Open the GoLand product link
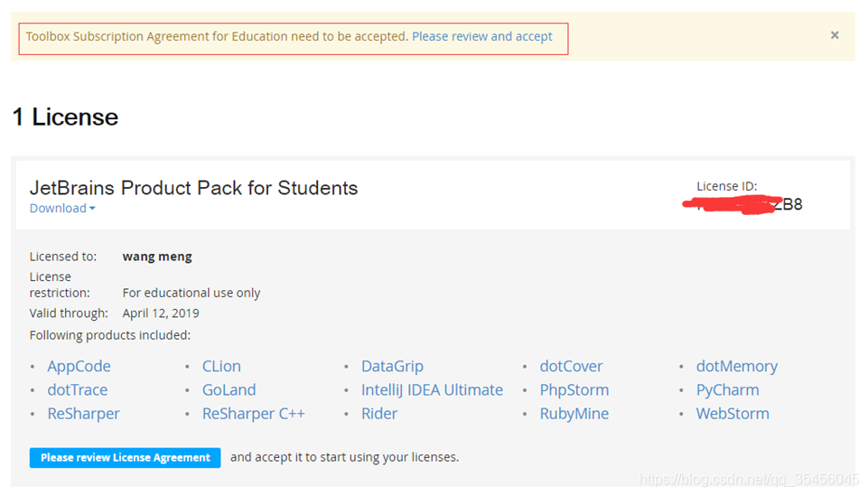This screenshot has height=496, width=868. [x=229, y=389]
